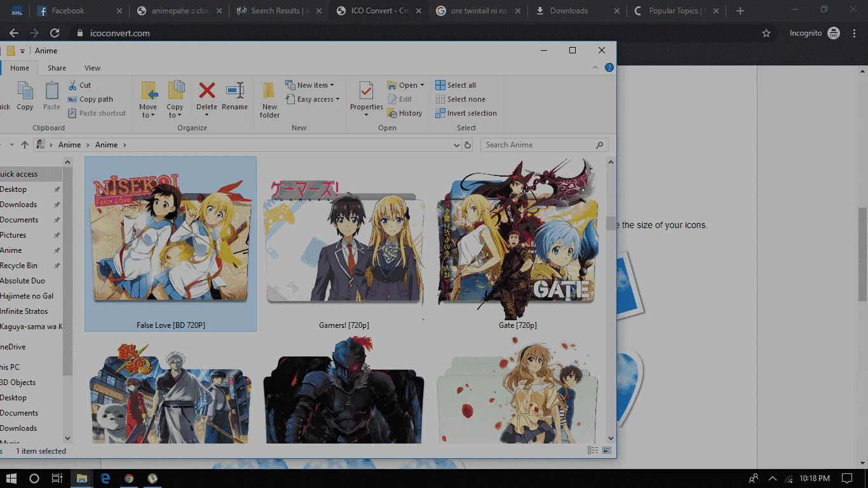The height and width of the screenshot is (488, 868).
Task: Reload the icoconvert.com page
Action: pos(55,33)
